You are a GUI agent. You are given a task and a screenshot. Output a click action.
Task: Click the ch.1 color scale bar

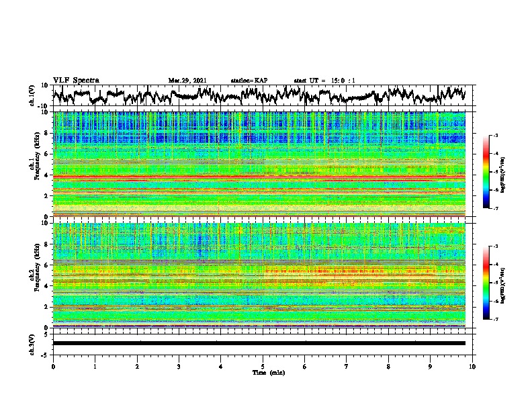[x=486, y=172]
